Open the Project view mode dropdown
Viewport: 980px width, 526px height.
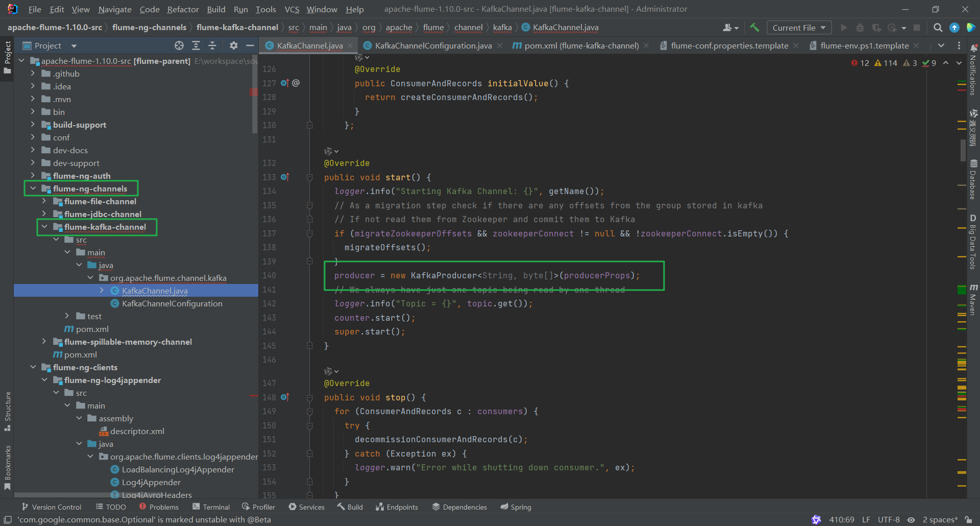click(x=74, y=45)
